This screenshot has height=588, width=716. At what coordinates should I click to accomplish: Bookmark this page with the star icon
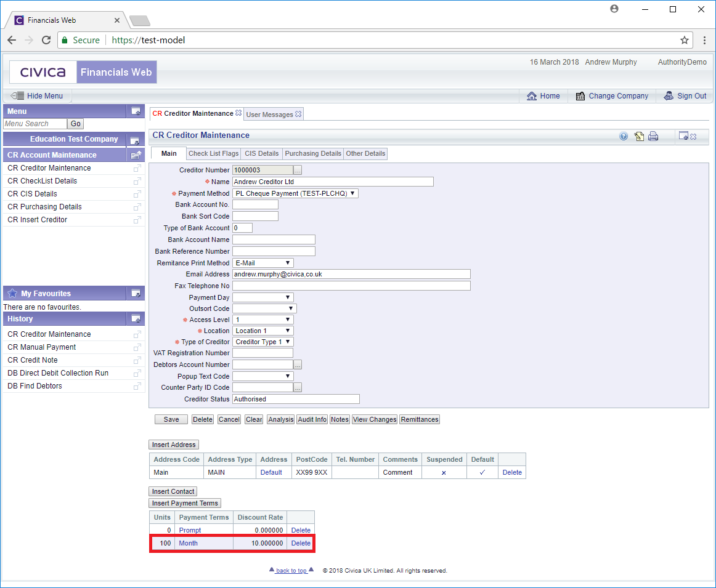click(684, 40)
